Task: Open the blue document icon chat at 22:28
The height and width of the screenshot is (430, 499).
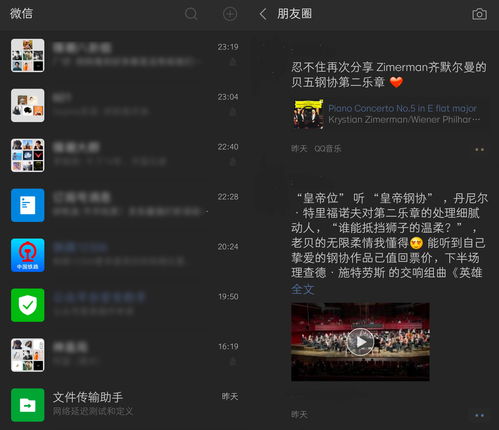Action: click(125, 205)
